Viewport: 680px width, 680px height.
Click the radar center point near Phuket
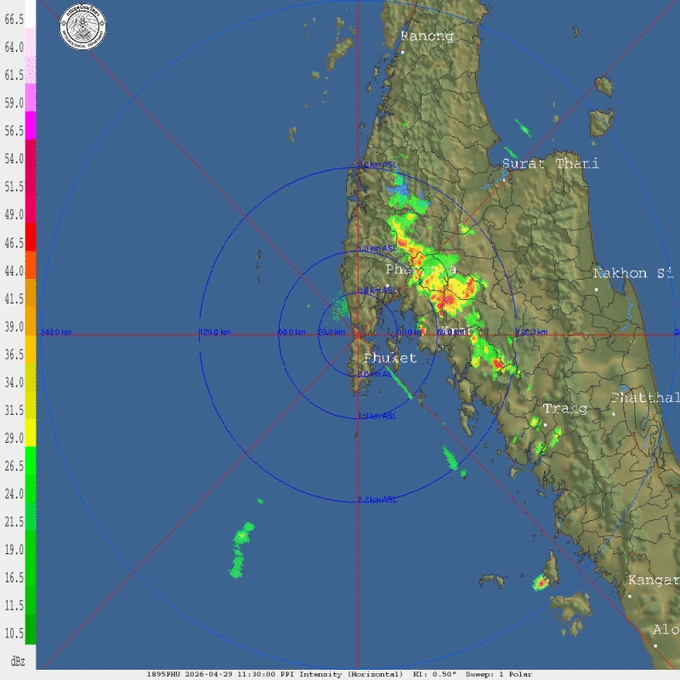coord(357,333)
